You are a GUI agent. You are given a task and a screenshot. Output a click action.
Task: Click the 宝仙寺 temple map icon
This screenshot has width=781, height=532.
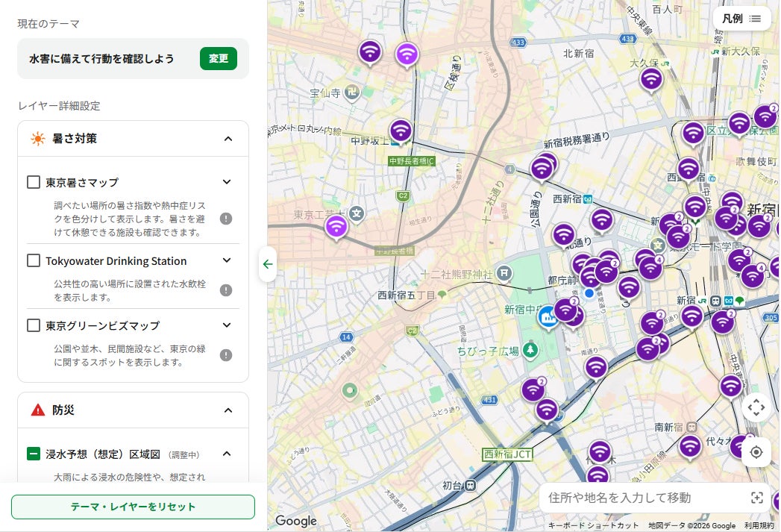tap(353, 92)
